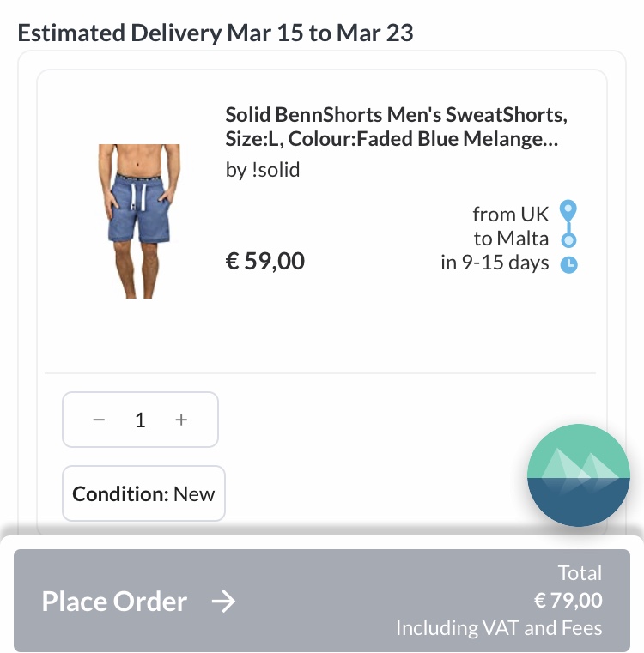This screenshot has width=644, height=653.
Task: Click the destination circle icon by Malta
Action: (568, 239)
